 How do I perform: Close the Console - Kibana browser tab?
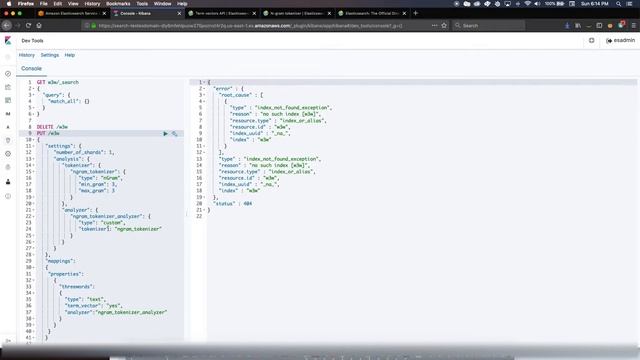179,13
